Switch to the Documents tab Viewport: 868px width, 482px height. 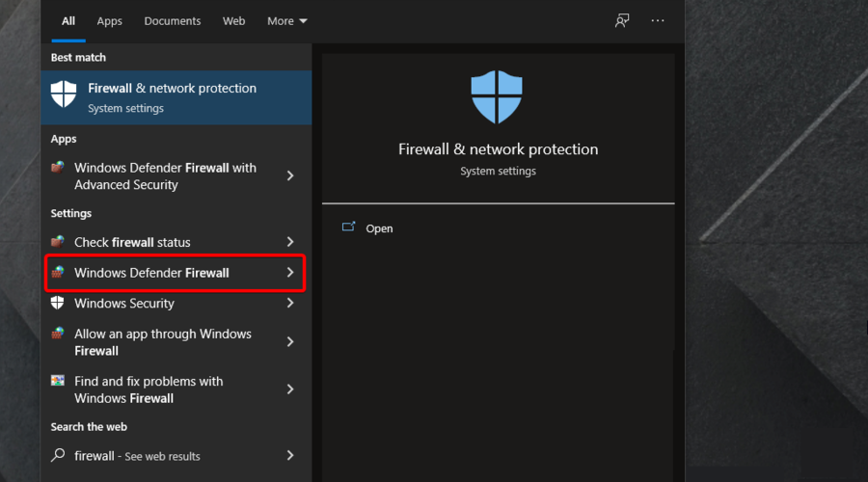tap(173, 21)
